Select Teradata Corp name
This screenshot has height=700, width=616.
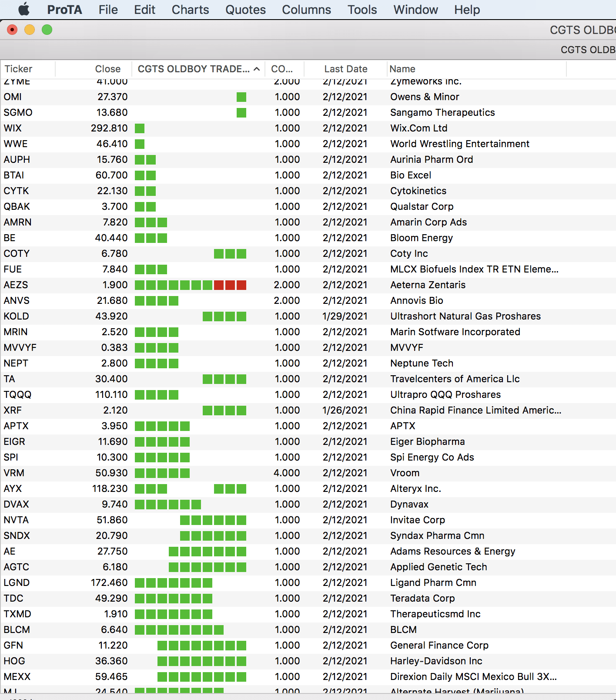coord(422,598)
